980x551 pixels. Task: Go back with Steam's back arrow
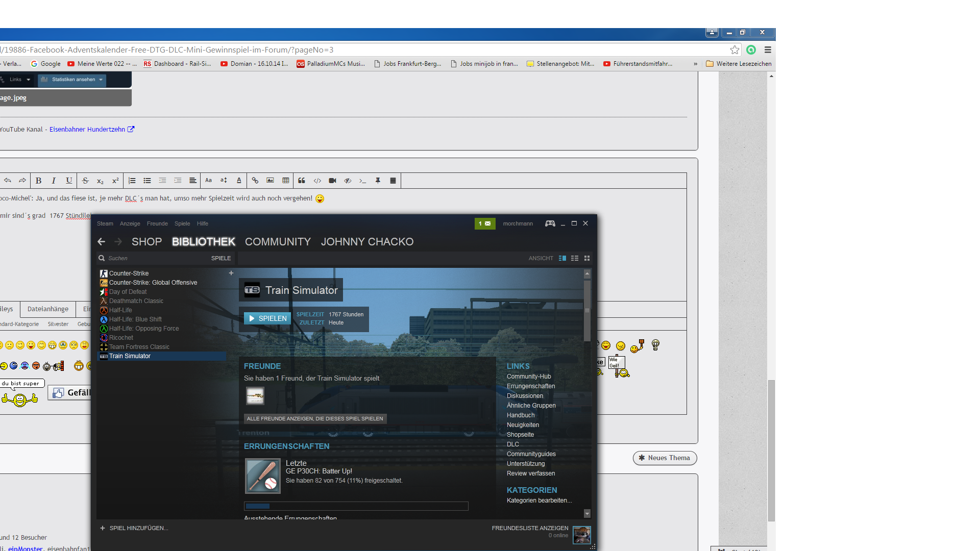101,242
